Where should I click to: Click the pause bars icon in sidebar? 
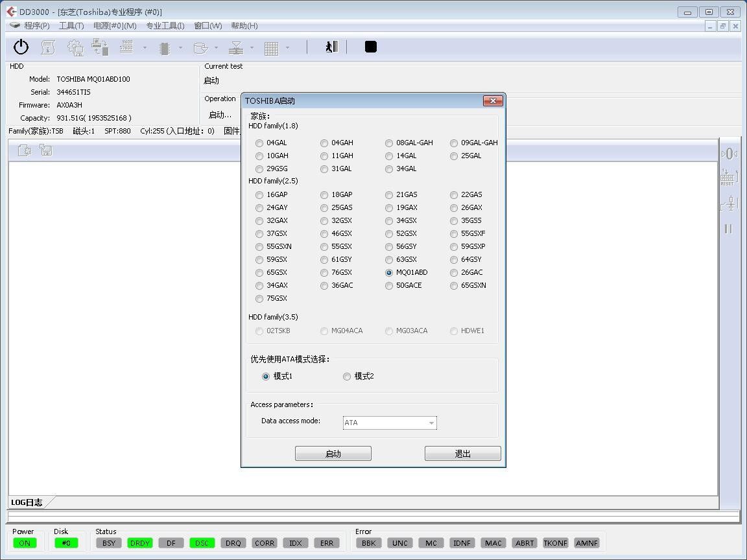point(728,229)
